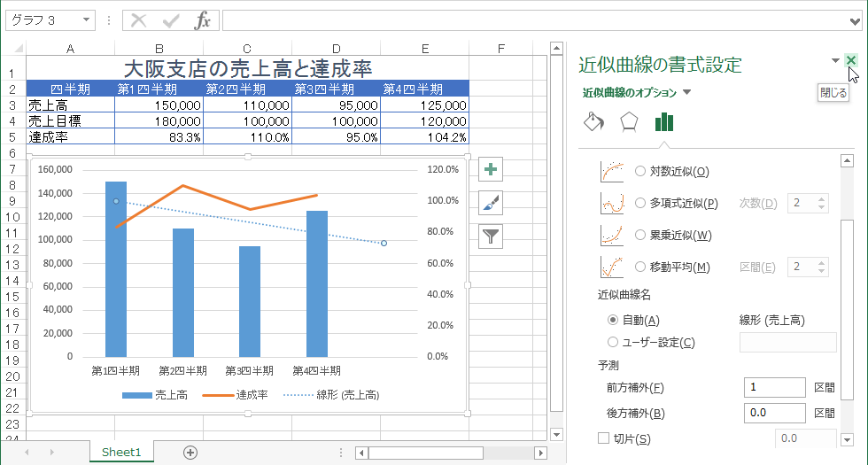Switch to Trendline Options bar chart tab
The width and height of the screenshot is (868, 465).
pyautogui.click(x=663, y=122)
